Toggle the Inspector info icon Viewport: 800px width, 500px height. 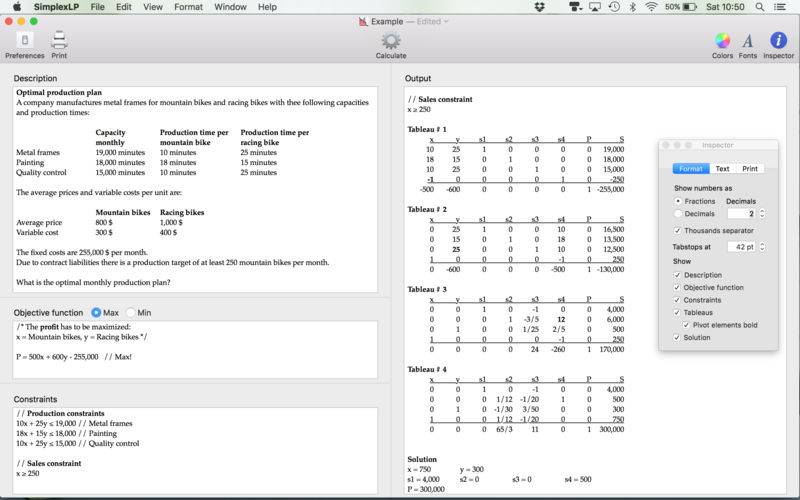click(x=779, y=40)
